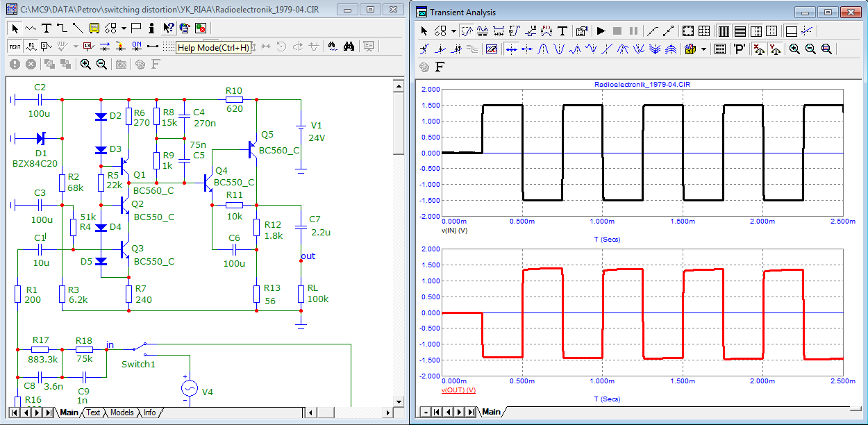
Task: Select the Text mode tool in schematic toolbar
Action: (46, 28)
